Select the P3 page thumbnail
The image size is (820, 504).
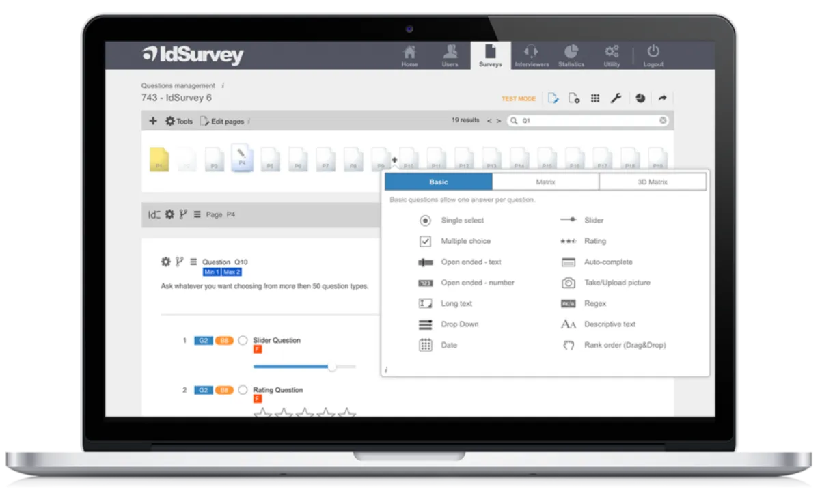pyautogui.click(x=214, y=159)
